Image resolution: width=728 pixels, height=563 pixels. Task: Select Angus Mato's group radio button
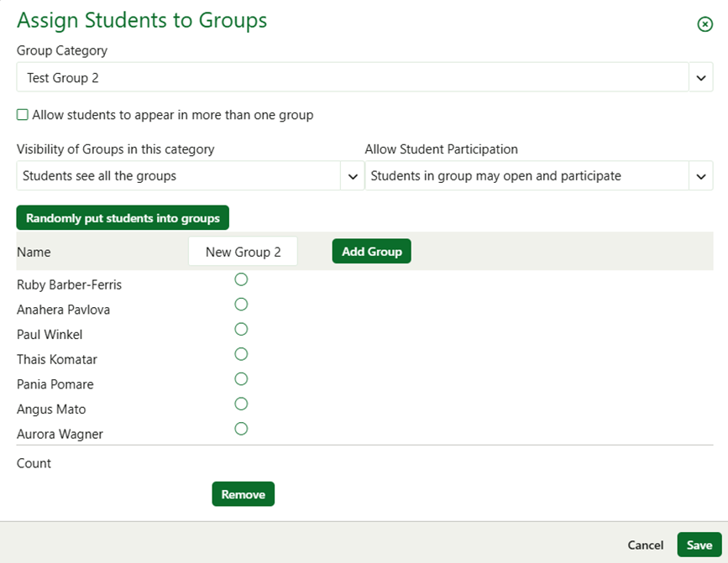point(241,404)
